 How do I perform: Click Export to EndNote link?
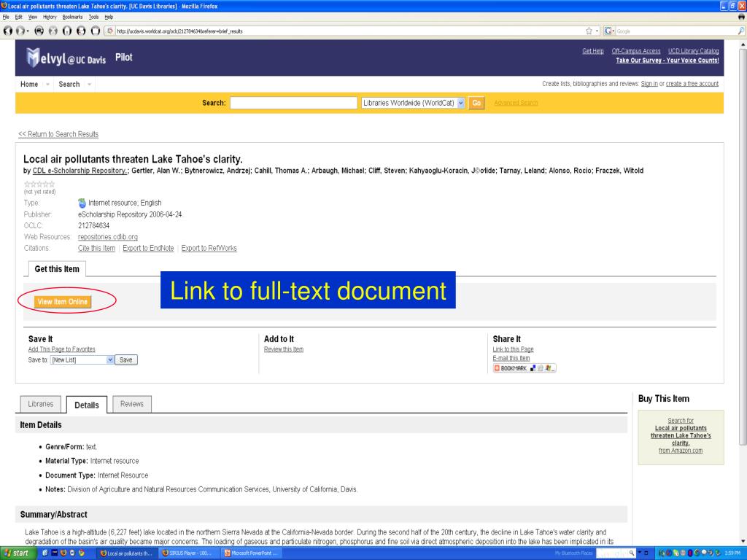148,248
